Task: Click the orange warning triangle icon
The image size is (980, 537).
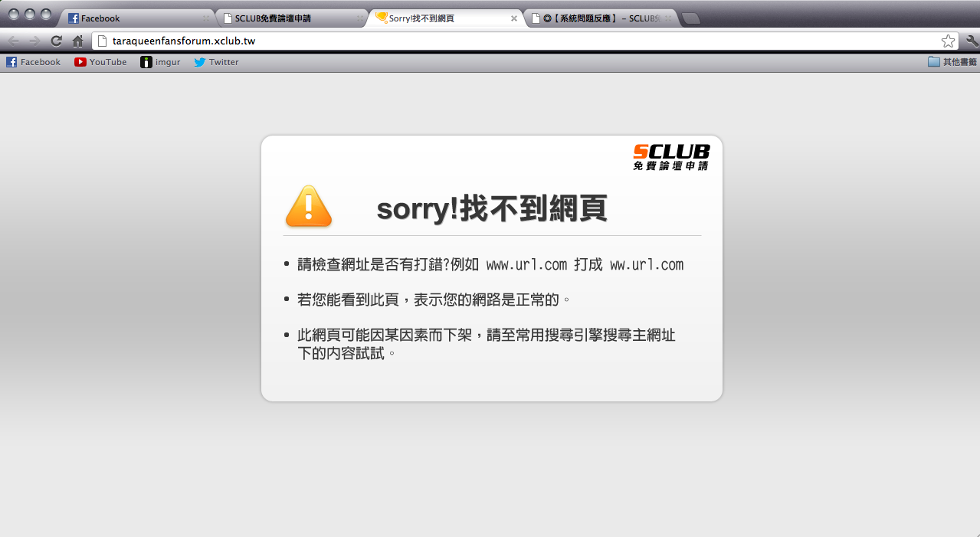Action: (x=309, y=206)
